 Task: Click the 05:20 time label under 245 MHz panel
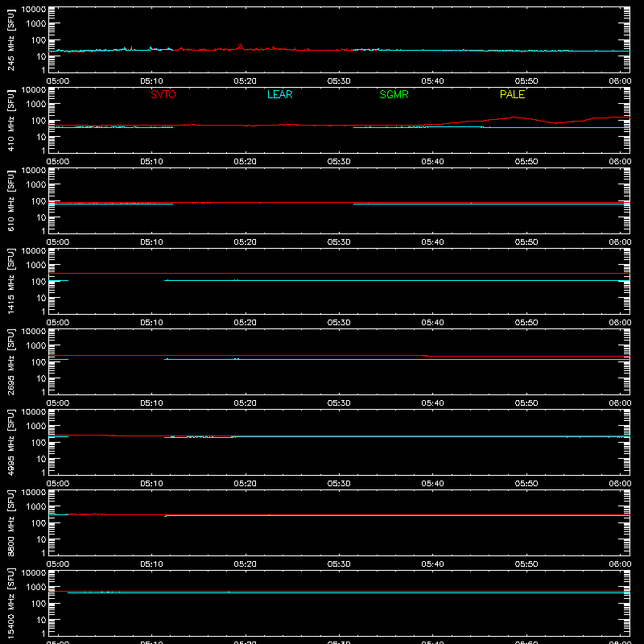(246, 81)
